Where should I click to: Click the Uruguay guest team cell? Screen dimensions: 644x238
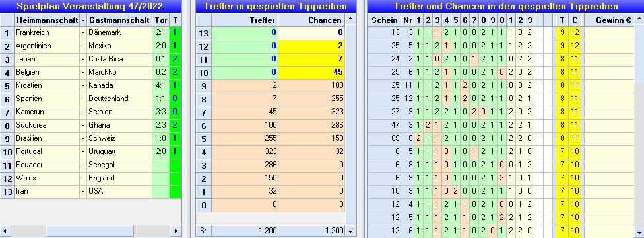(x=119, y=151)
